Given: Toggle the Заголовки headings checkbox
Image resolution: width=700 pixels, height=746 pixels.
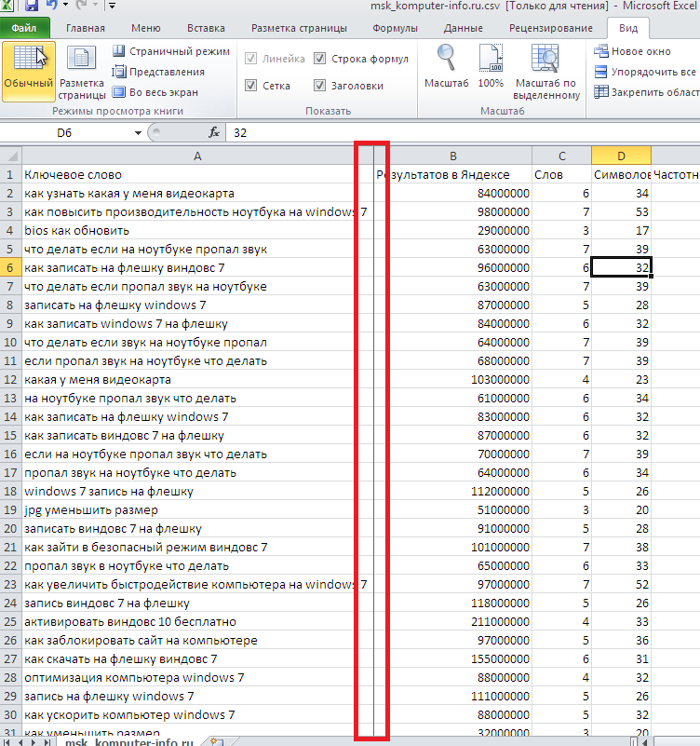Looking at the screenshot, I should [319, 86].
